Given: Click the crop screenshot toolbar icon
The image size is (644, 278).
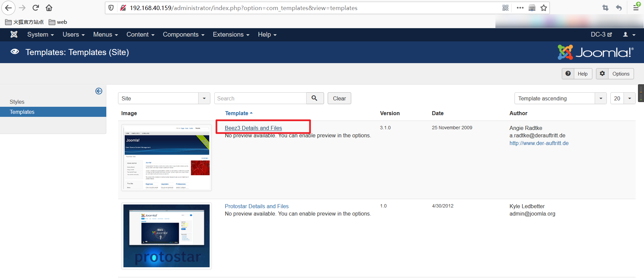Looking at the screenshot, I should click(605, 8).
